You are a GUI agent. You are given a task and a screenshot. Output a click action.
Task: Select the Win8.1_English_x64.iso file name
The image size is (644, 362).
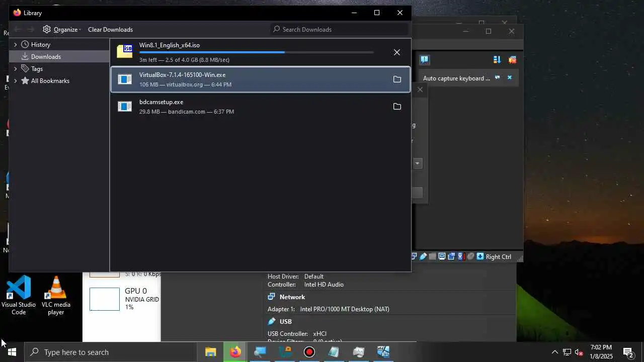click(x=170, y=45)
